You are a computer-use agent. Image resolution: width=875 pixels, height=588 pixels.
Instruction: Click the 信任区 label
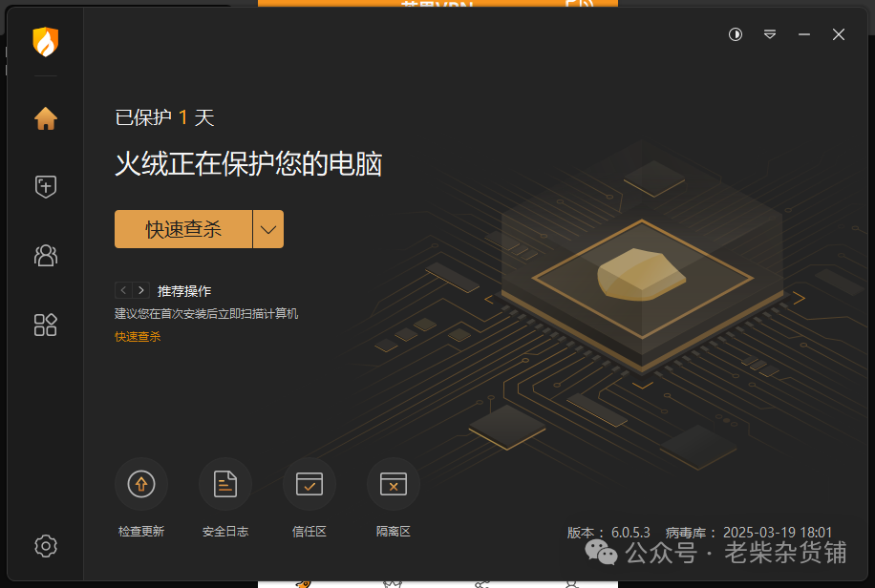click(309, 531)
